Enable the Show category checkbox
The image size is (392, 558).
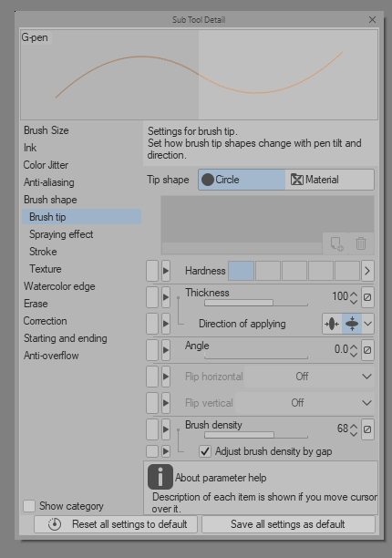[29, 506]
